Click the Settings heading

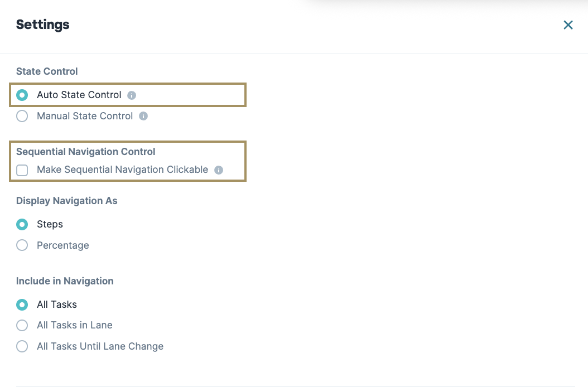coord(42,25)
